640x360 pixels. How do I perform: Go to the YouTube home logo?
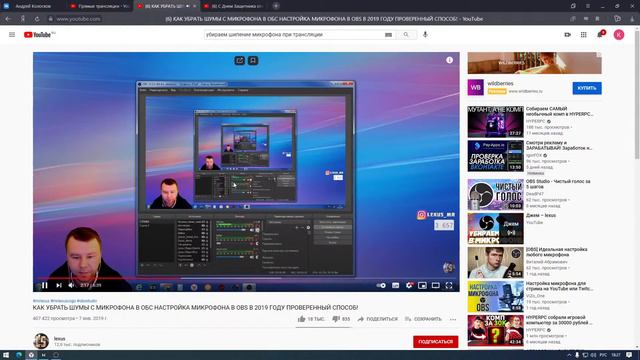tap(39, 35)
